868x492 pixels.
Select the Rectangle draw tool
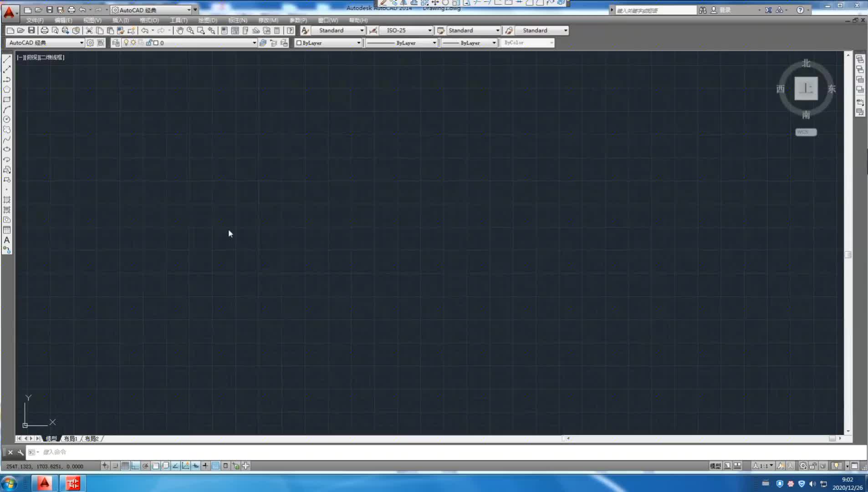pos(7,99)
